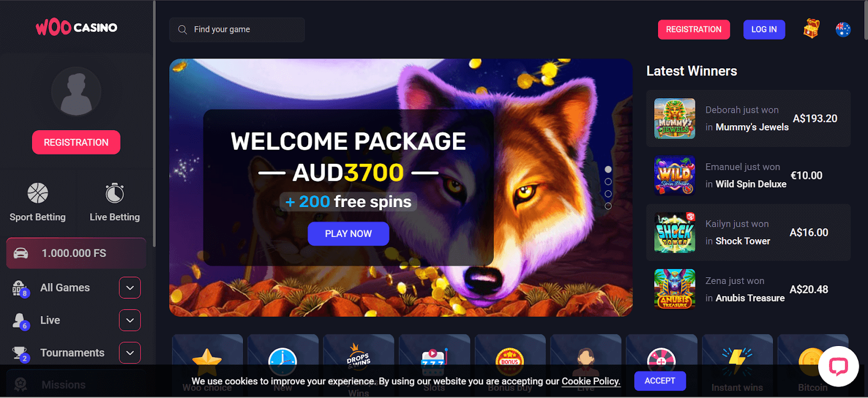Expand the Live section chevron
868x398 pixels.
click(130, 320)
